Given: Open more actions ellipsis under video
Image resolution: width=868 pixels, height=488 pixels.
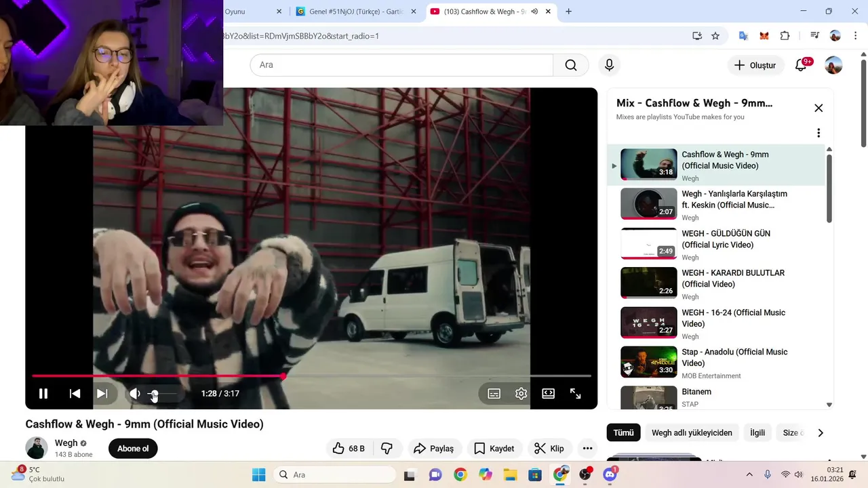Looking at the screenshot, I should [x=587, y=449].
